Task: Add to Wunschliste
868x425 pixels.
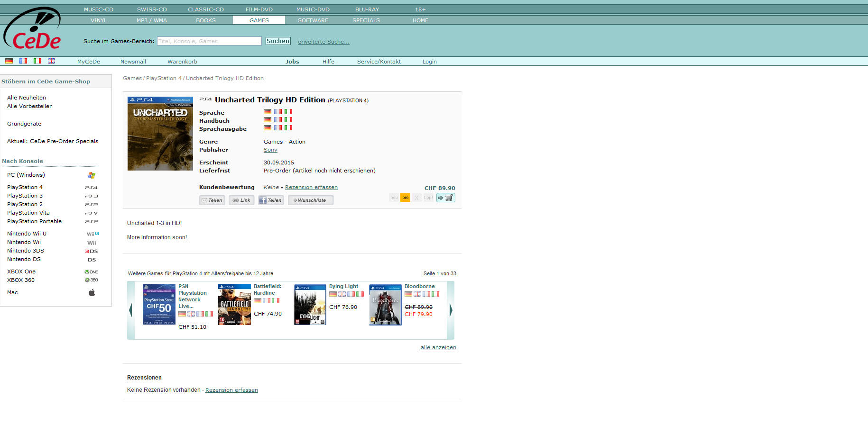Action: point(311,200)
